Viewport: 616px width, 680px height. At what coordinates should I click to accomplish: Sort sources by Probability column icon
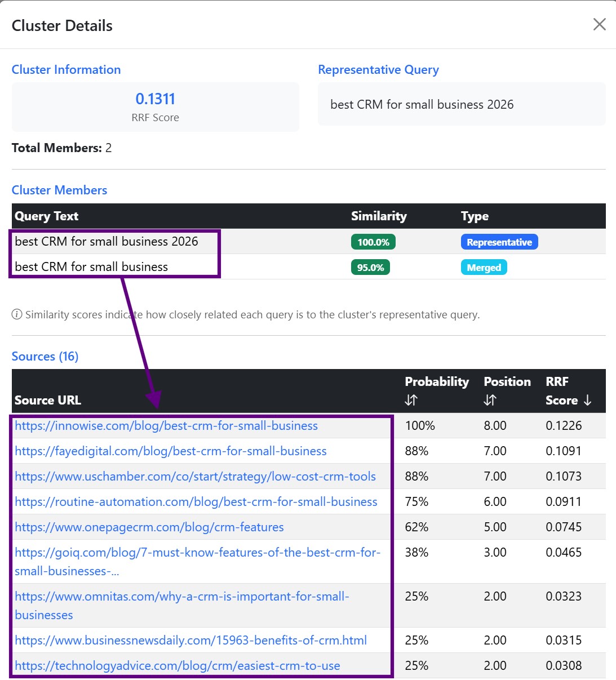pos(411,400)
